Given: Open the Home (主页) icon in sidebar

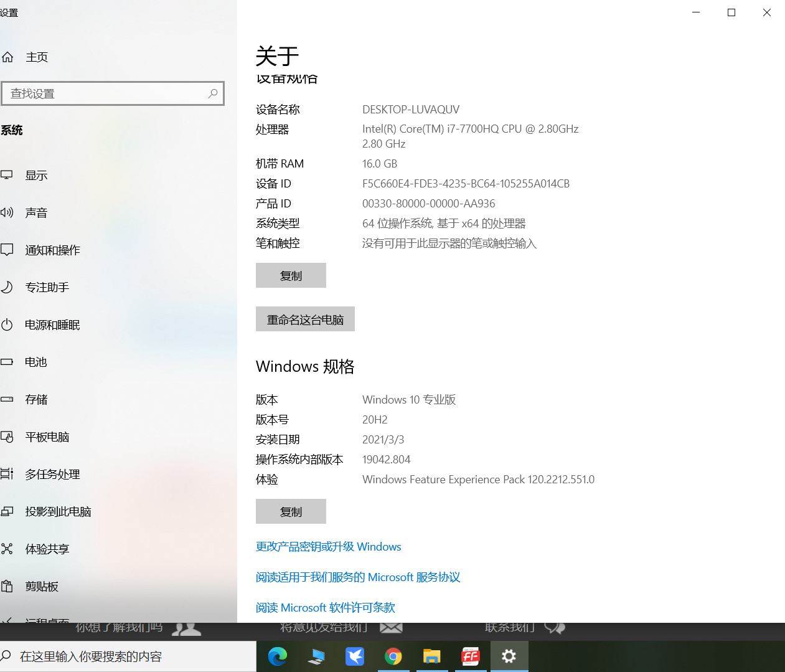Looking at the screenshot, I should point(7,57).
